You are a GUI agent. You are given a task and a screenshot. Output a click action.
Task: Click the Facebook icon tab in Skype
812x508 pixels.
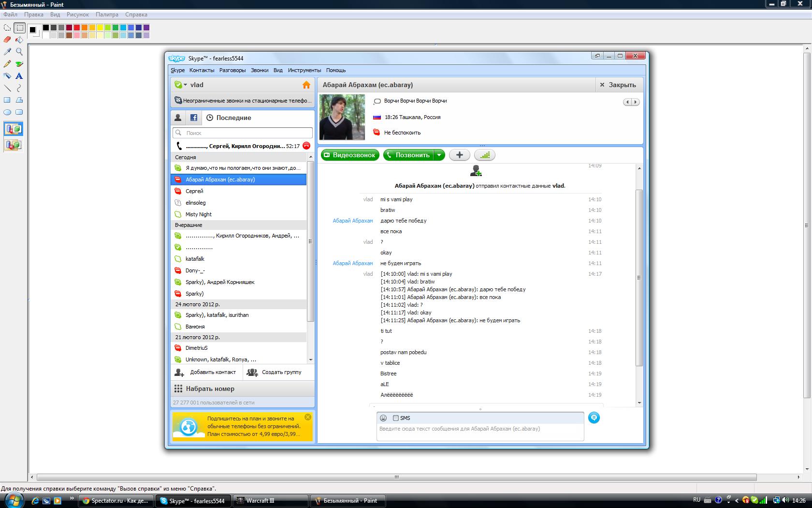[x=194, y=118]
